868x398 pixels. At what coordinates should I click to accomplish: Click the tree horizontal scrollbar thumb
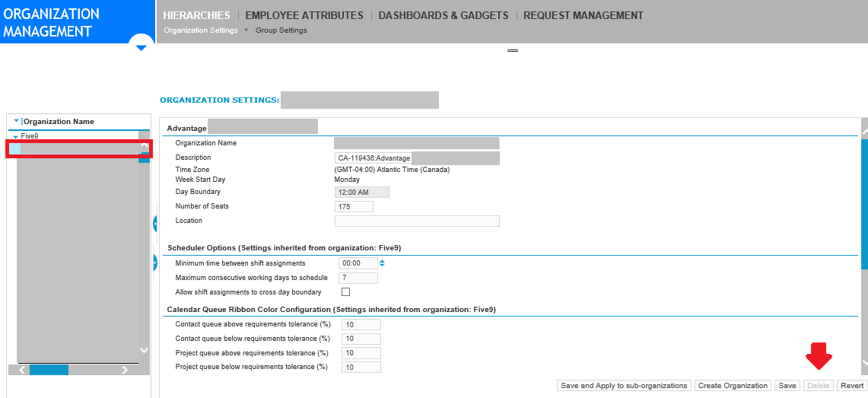(49, 370)
